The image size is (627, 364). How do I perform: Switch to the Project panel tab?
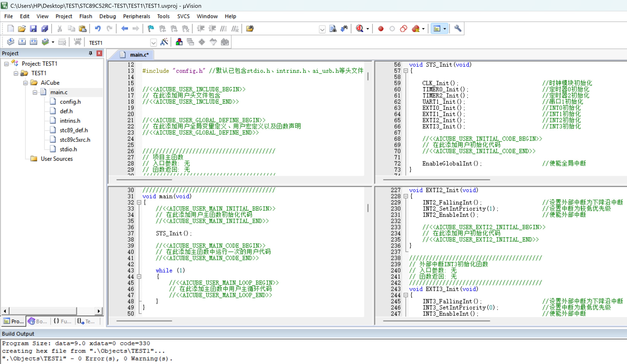14,321
